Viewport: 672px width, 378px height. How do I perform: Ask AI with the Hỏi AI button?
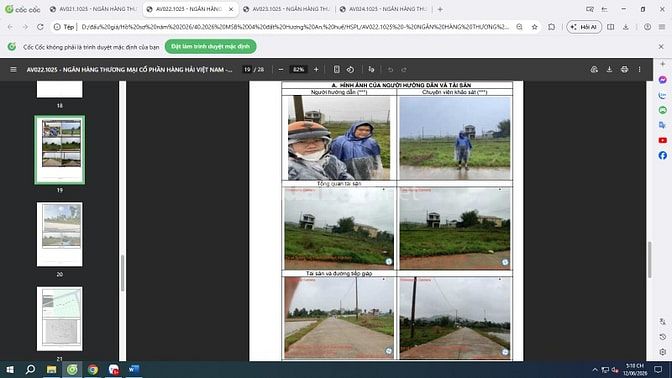pyautogui.click(x=584, y=27)
